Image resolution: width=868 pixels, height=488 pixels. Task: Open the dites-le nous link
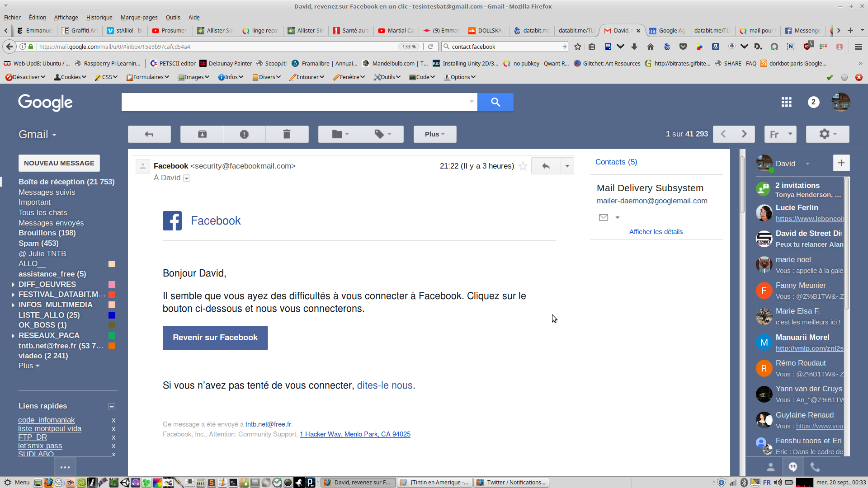pyautogui.click(x=384, y=385)
